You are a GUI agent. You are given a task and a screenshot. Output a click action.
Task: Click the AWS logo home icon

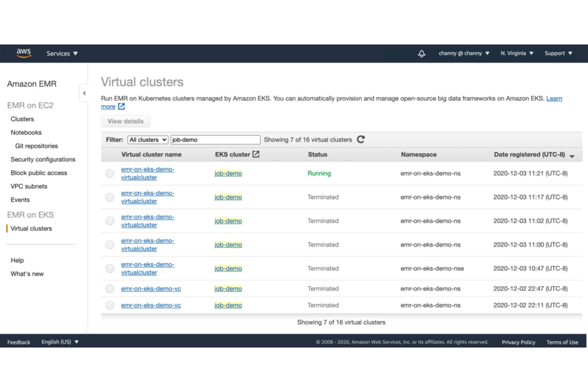24,53
